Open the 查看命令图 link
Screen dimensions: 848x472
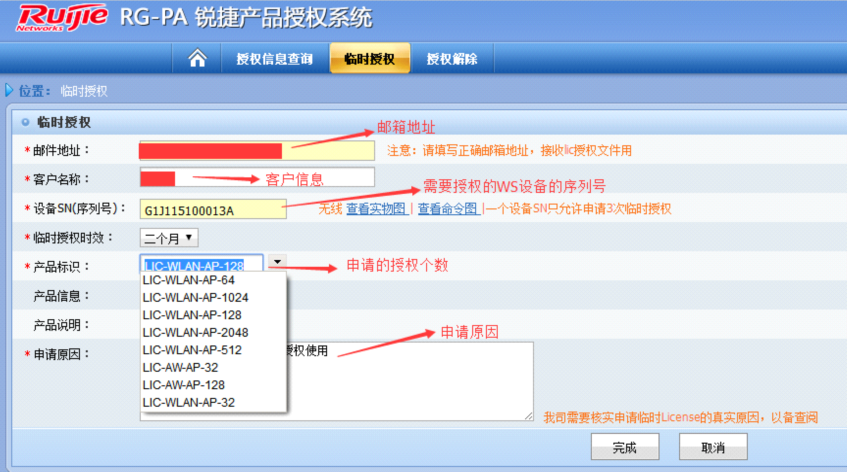pos(448,209)
